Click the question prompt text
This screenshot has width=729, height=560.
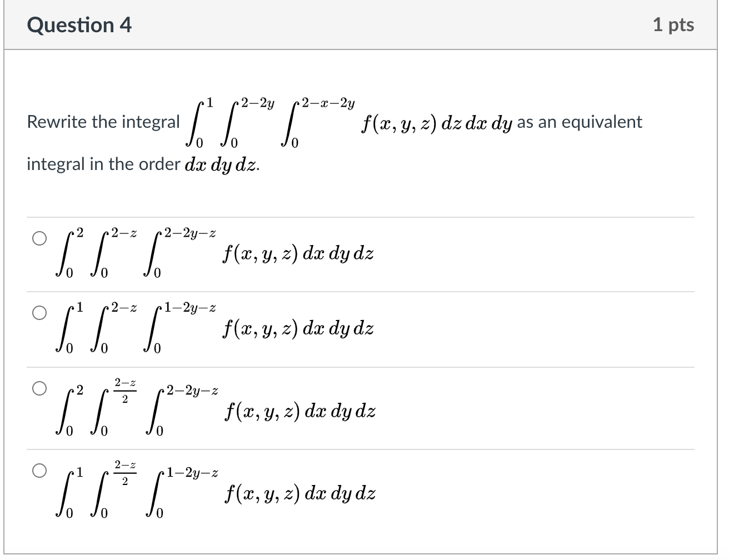click(x=103, y=122)
